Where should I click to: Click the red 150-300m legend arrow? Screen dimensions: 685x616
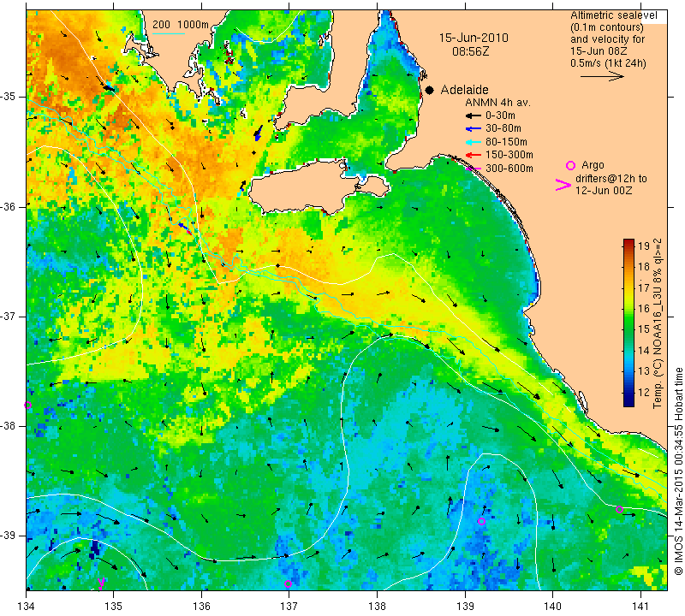[x=474, y=155]
